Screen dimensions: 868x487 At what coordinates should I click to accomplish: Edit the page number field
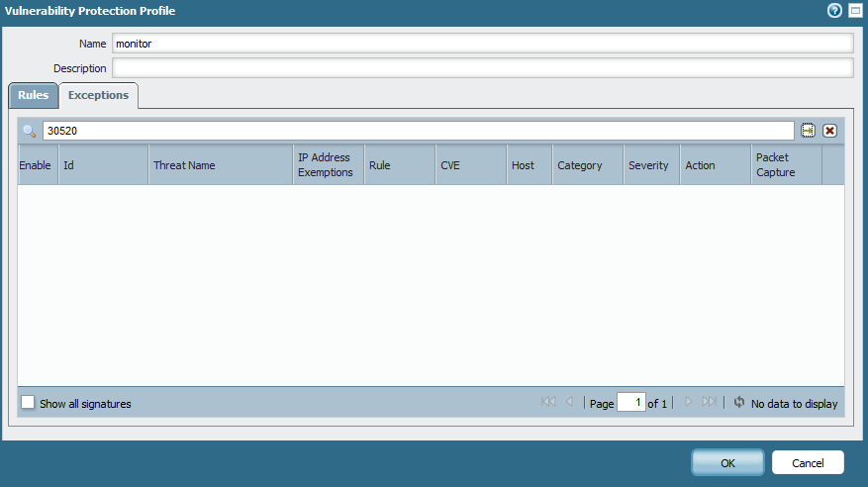point(631,402)
